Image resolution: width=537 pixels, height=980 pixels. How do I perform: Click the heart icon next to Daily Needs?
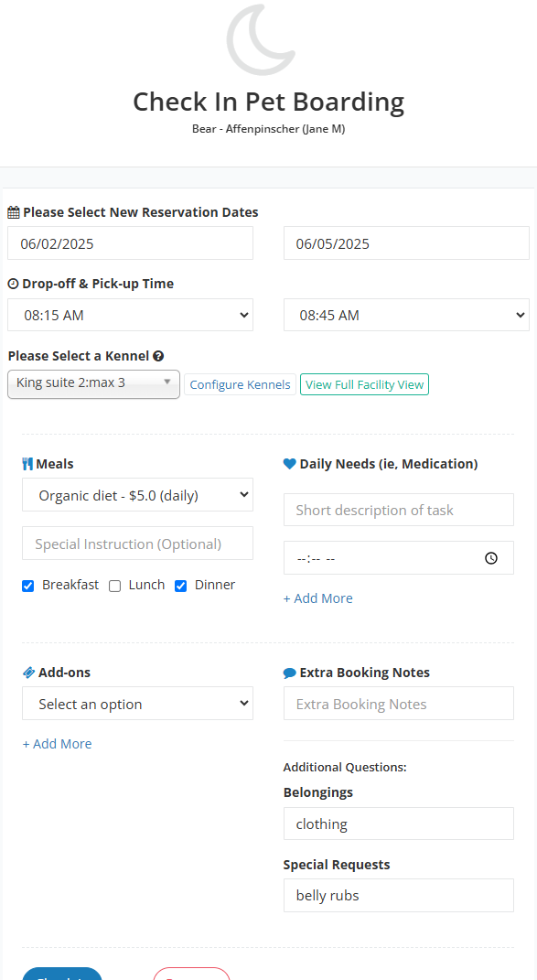point(289,464)
